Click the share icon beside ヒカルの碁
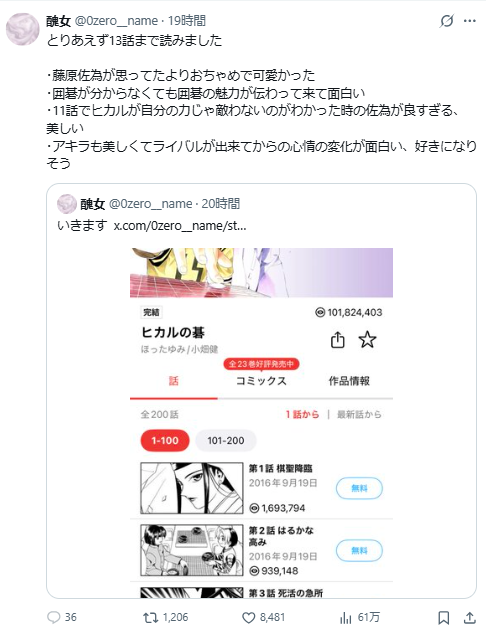 tap(338, 340)
